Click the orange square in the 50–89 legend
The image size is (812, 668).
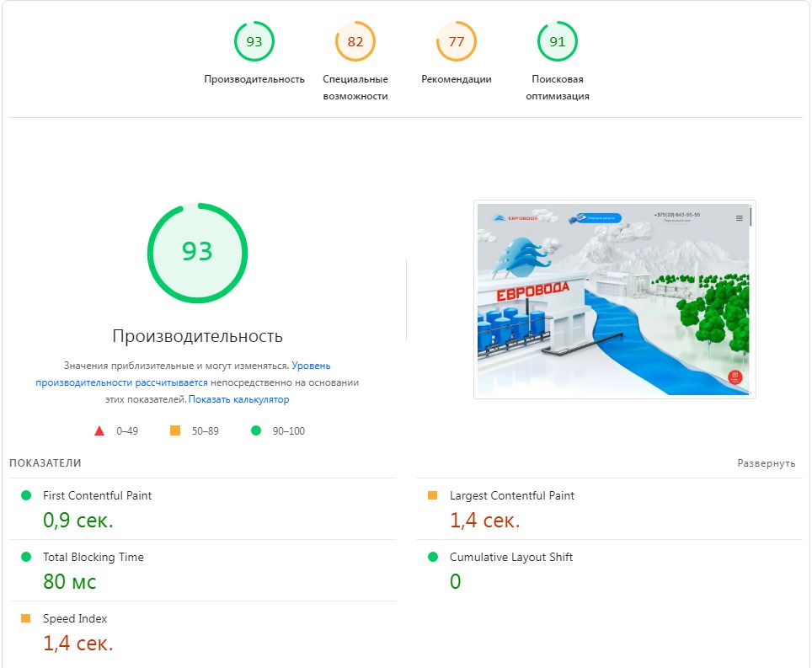pos(176,430)
